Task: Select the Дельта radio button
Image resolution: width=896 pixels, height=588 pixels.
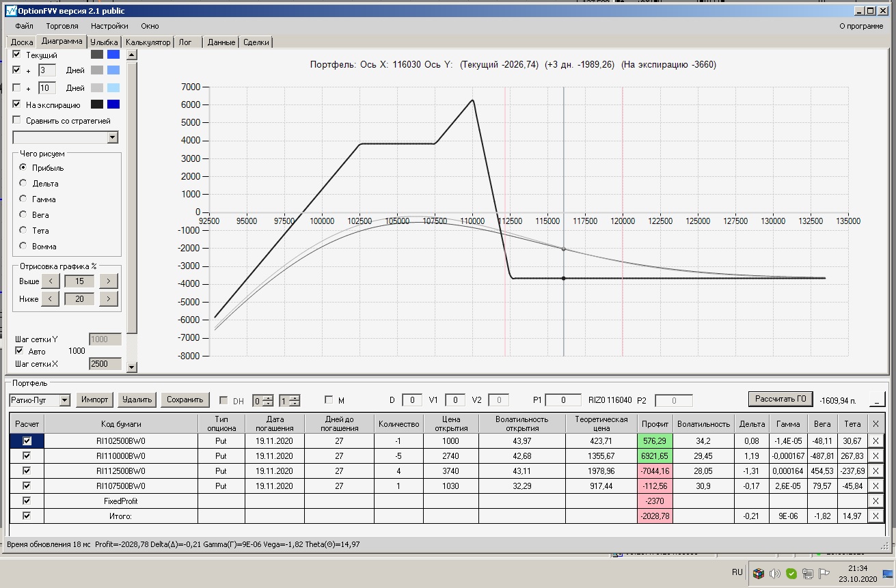Action: click(x=23, y=183)
